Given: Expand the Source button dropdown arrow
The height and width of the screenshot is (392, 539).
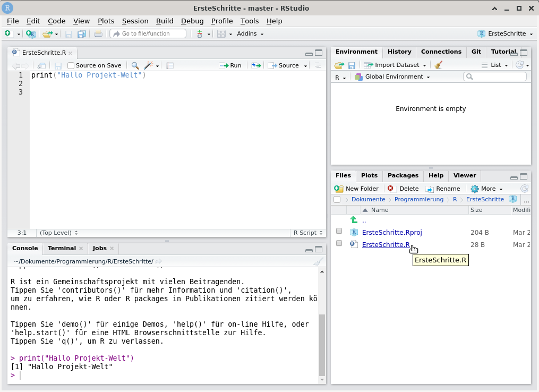Looking at the screenshot, I should pyautogui.click(x=305, y=66).
